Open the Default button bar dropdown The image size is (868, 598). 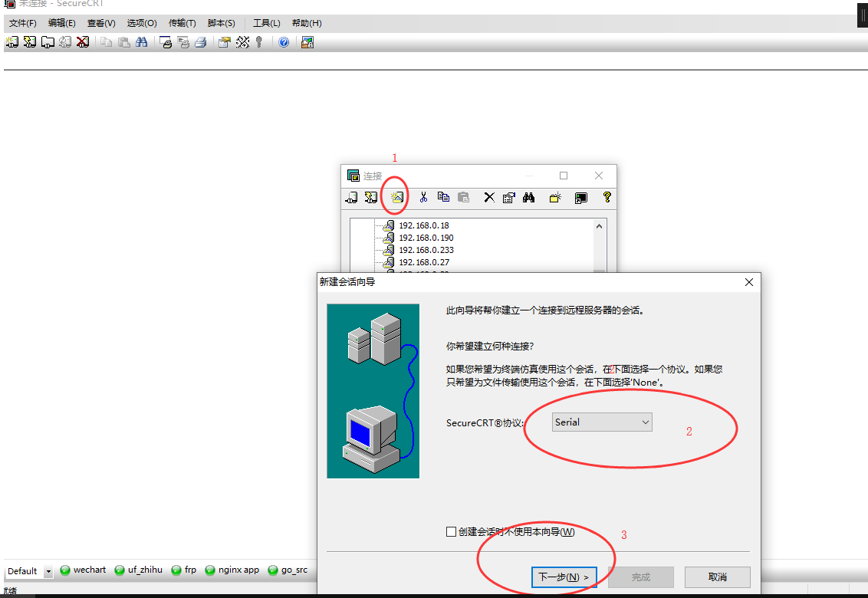(48, 571)
